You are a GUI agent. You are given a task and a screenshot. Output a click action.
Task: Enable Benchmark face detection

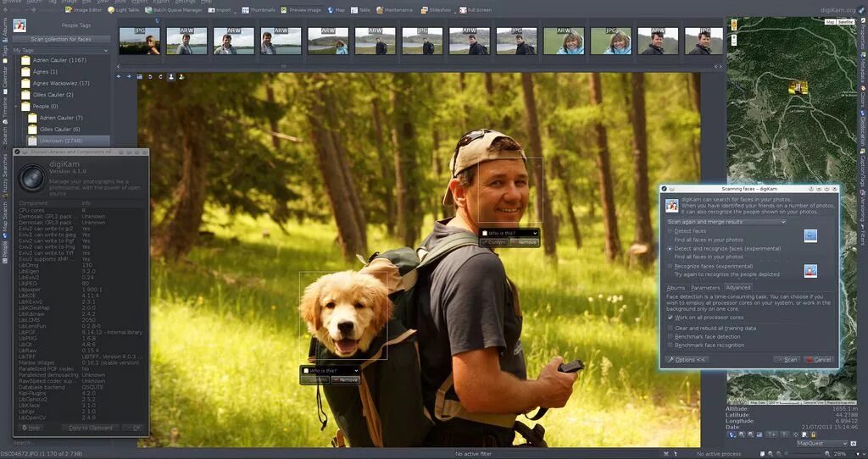click(670, 336)
